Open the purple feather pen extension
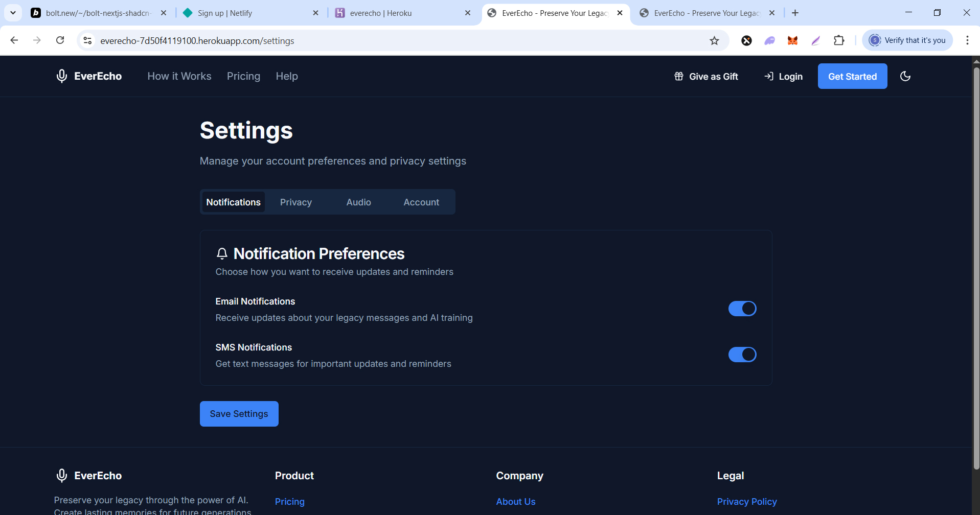 coord(816,40)
